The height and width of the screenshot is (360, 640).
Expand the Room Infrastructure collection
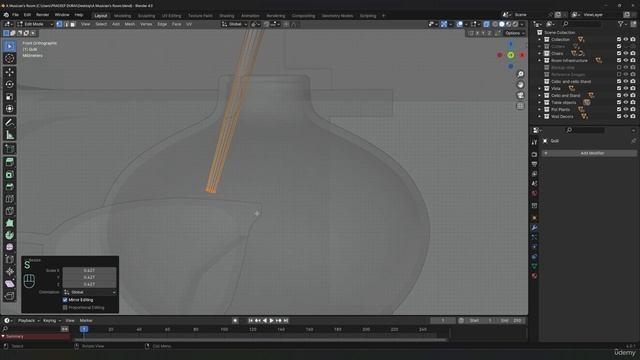540,60
